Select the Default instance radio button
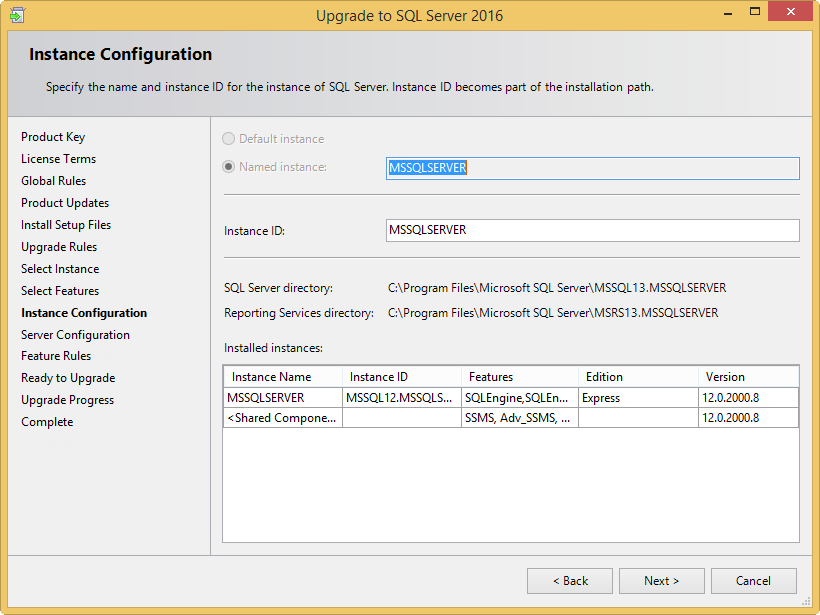The width and height of the screenshot is (820, 615). pyautogui.click(x=228, y=139)
